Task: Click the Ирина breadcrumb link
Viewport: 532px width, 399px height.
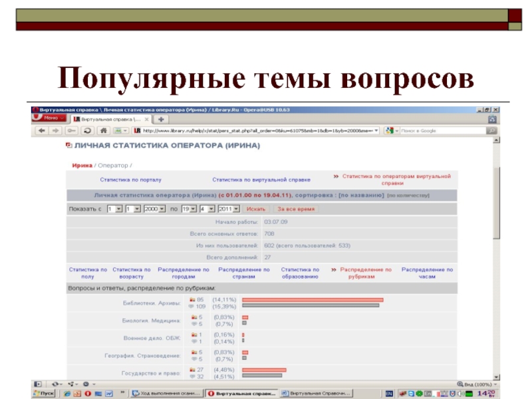Action: point(82,166)
